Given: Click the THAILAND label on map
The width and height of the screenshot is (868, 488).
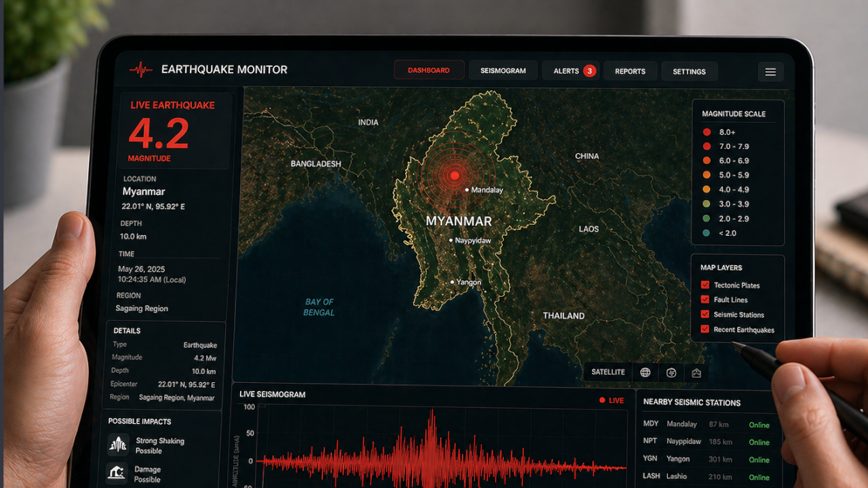Looking at the screenshot, I should 564,316.
